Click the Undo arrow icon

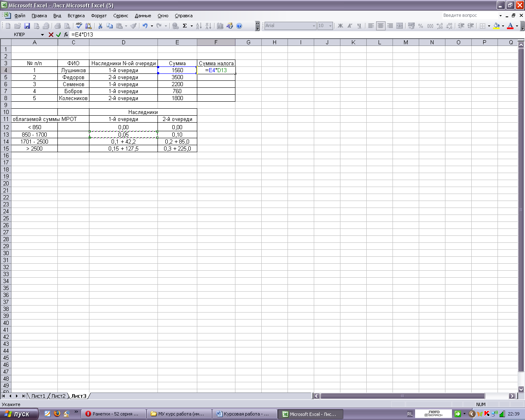[x=145, y=26]
